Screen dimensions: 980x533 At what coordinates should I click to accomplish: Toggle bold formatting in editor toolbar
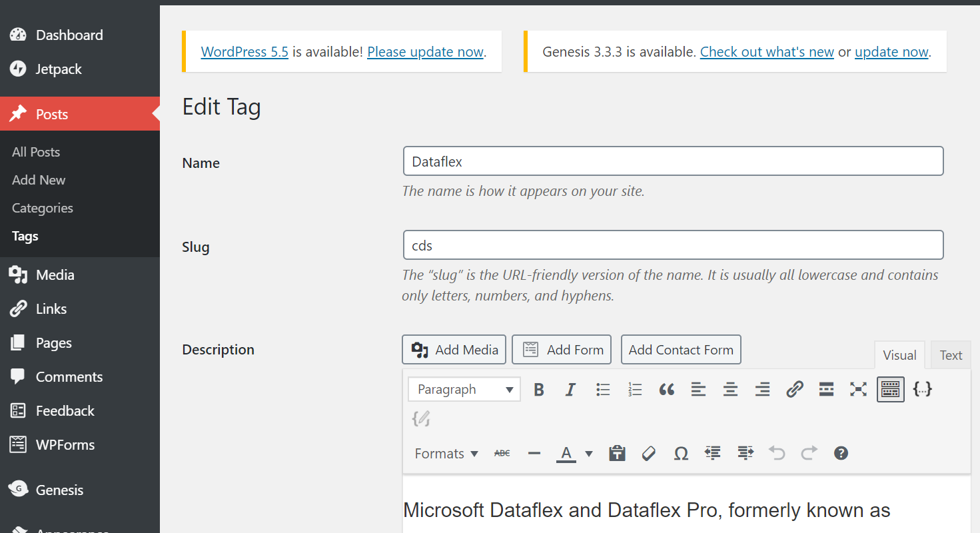click(x=539, y=390)
